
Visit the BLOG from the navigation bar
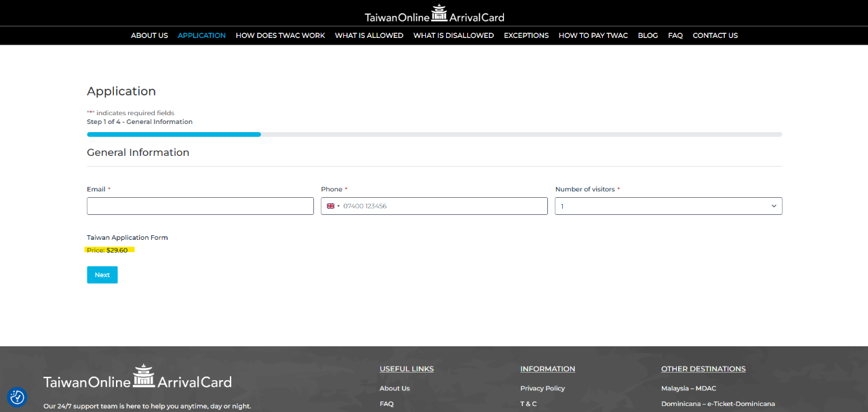pyautogui.click(x=648, y=35)
